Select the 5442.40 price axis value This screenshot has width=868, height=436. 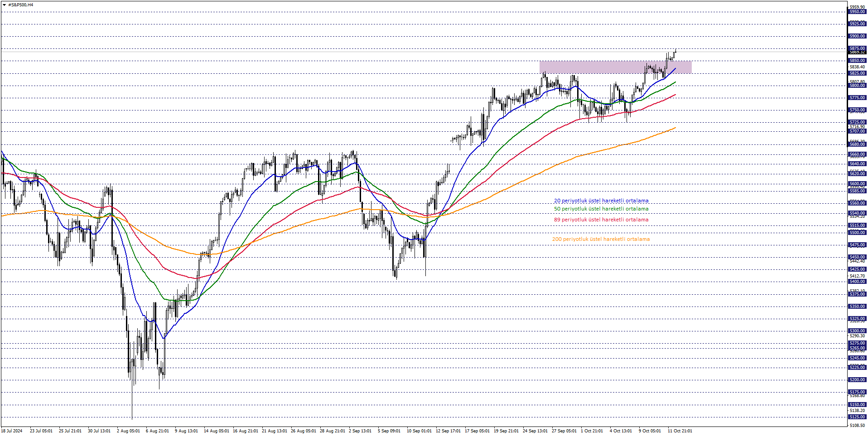pyautogui.click(x=857, y=261)
